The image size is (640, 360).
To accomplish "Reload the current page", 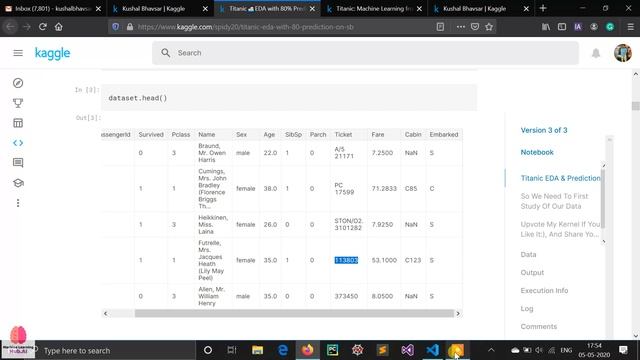I will coord(42,27).
